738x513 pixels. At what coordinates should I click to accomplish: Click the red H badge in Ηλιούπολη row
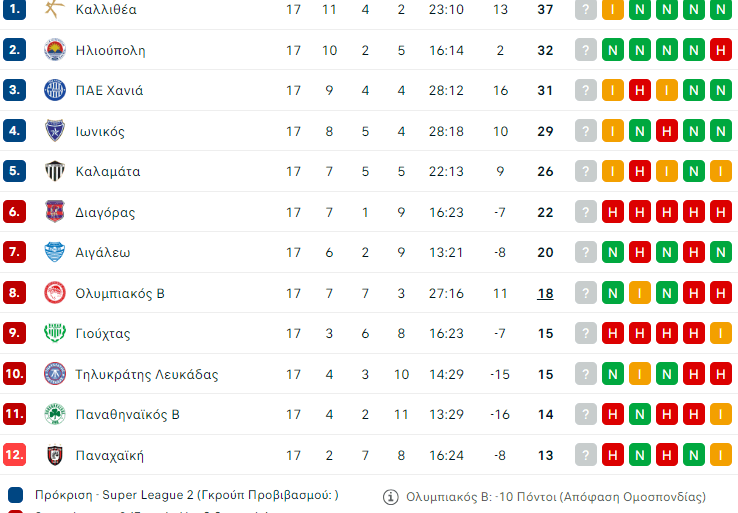coord(720,50)
